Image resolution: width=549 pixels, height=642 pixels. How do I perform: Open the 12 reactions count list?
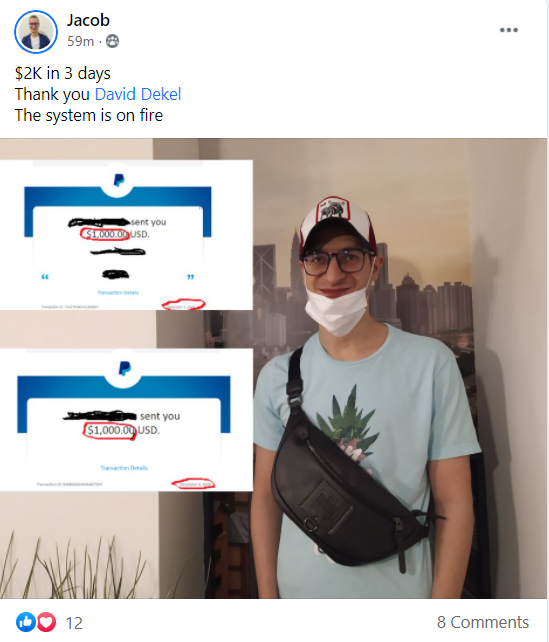tap(74, 623)
